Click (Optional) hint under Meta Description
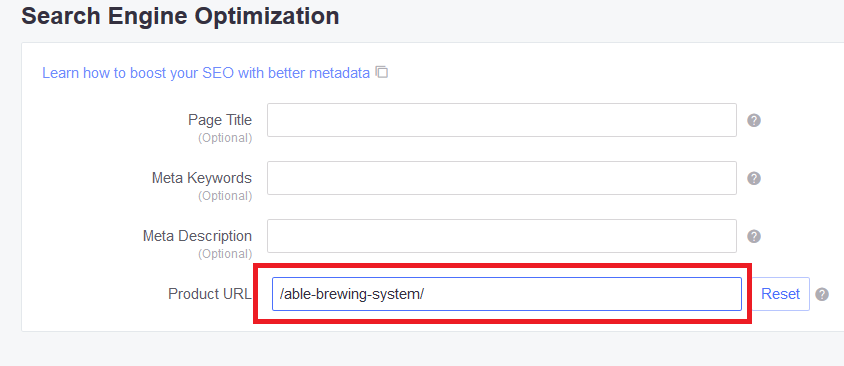The width and height of the screenshot is (844, 366). 225,254
